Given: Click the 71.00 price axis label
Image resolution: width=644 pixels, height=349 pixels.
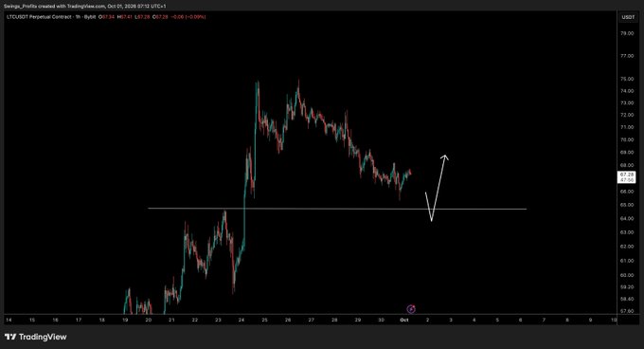Looking at the screenshot, I should [627, 127].
